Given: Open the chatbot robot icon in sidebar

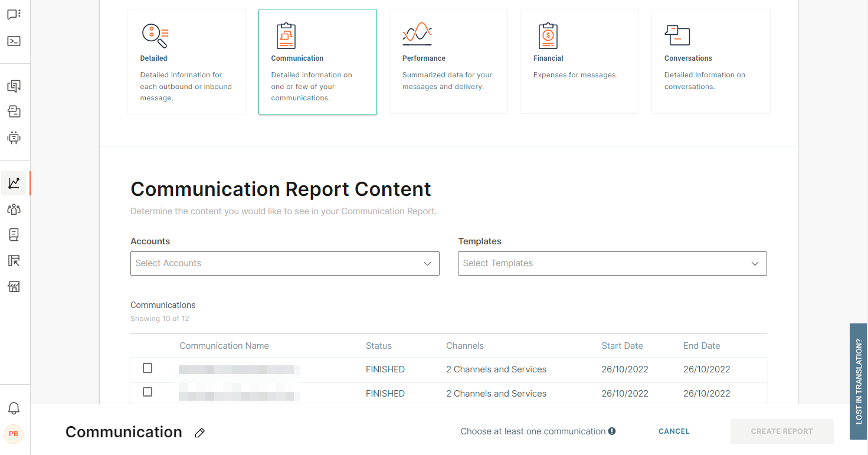Looking at the screenshot, I should (x=14, y=138).
